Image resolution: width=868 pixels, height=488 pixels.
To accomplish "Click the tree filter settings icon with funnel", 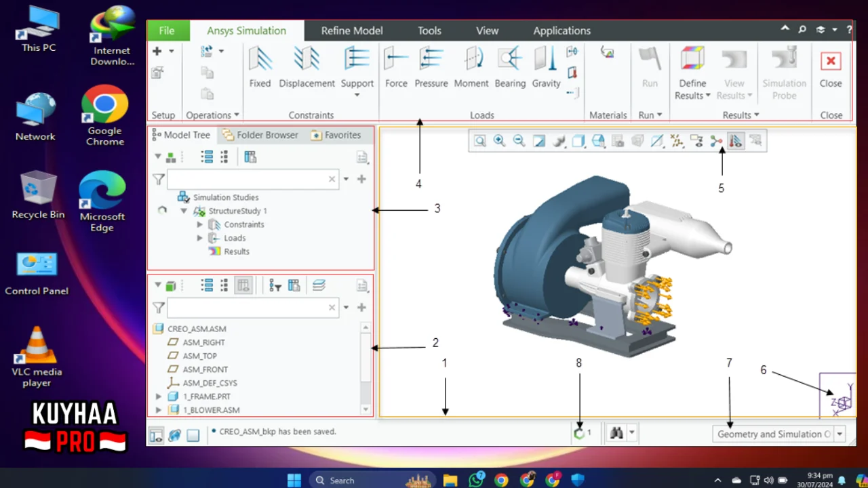I will coord(275,286).
